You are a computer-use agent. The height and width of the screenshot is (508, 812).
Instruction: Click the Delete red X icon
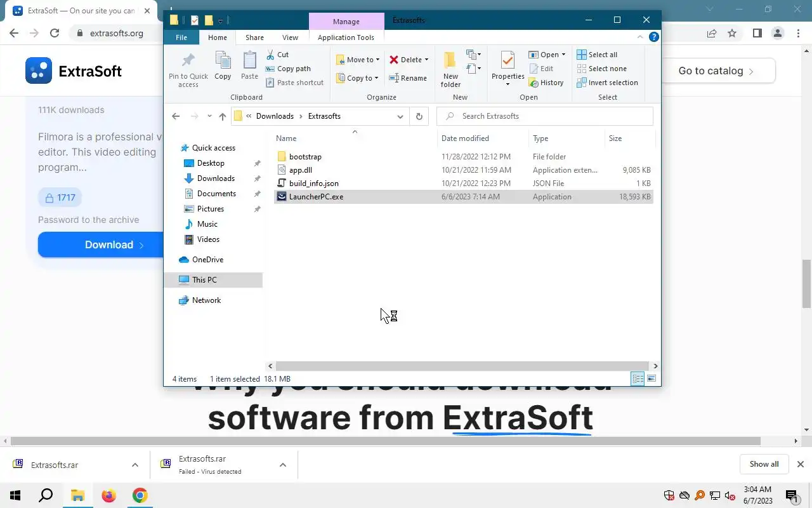coord(394,60)
